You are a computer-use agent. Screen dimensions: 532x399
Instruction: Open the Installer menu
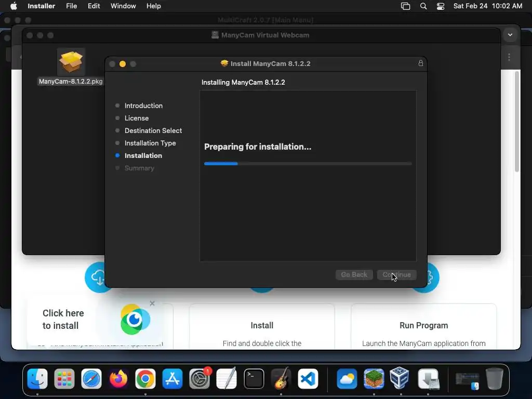coord(42,6)
